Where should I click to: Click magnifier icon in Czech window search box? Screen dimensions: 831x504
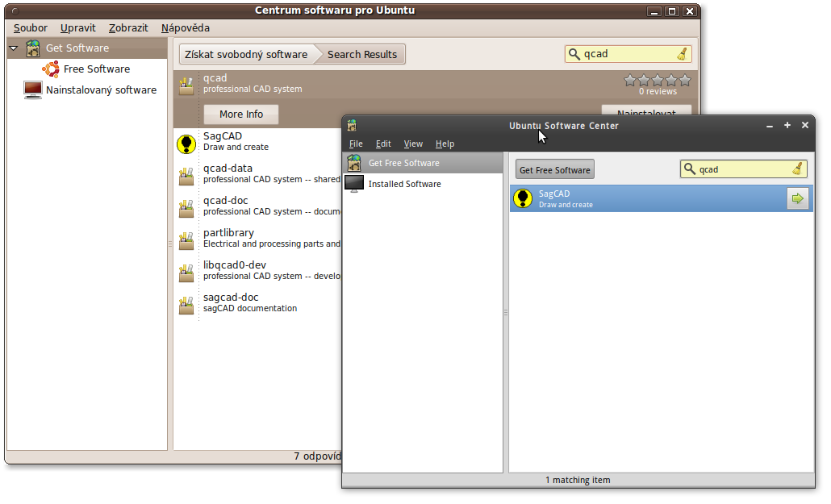click(574, 54)
